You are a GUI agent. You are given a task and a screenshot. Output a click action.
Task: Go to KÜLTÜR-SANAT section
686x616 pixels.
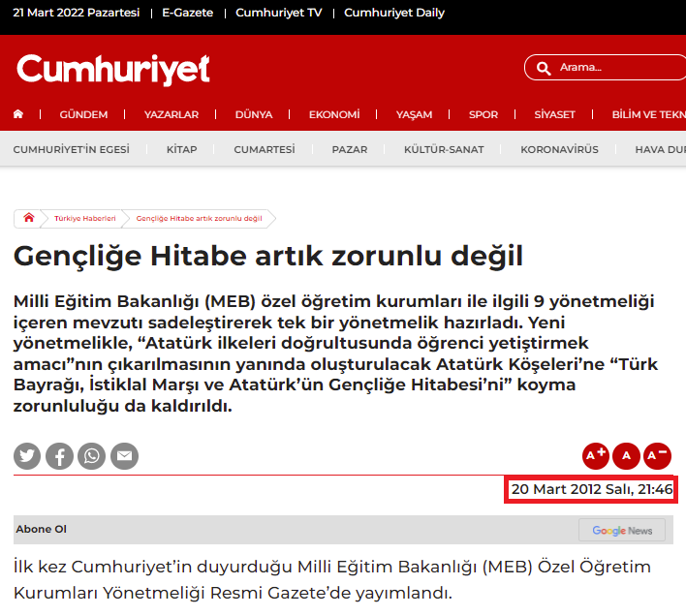(444, 149)
